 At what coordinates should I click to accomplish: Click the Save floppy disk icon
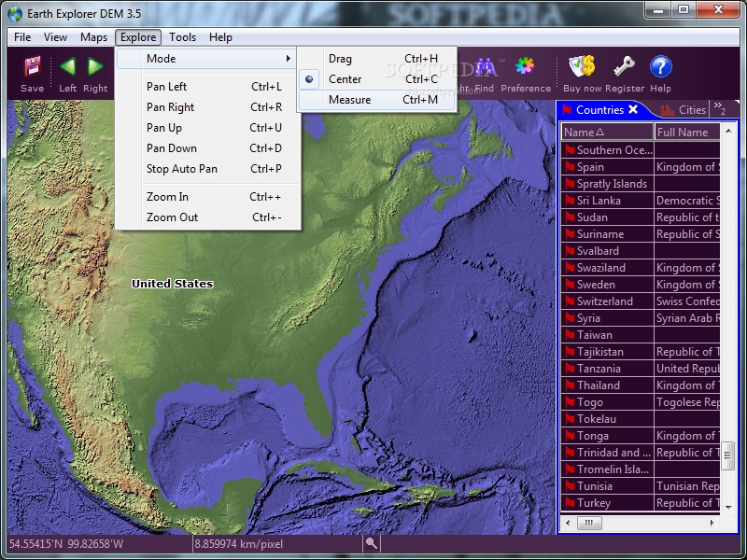(x=33, y=67)
